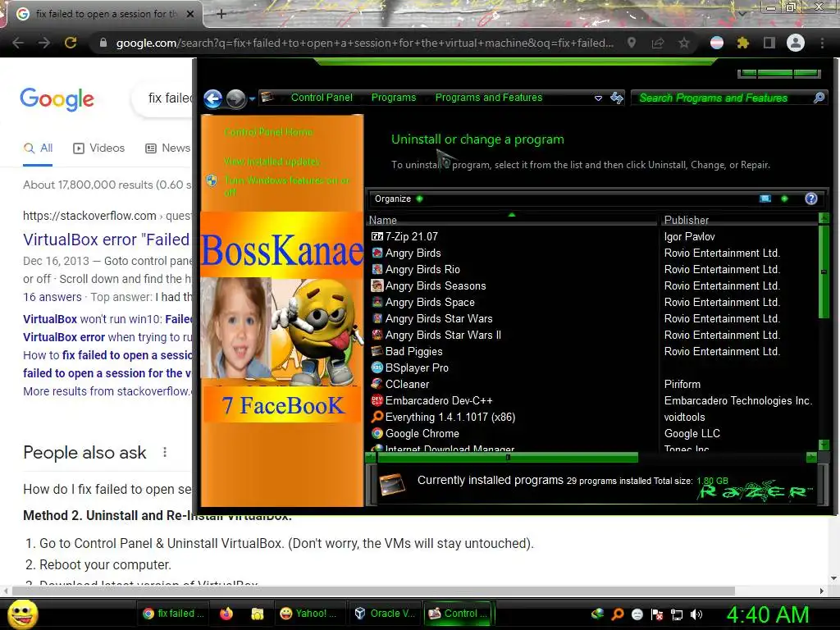Click the blue Help question mark icon
The height and width of the screenshot is (630, 840).
[811, 199]
